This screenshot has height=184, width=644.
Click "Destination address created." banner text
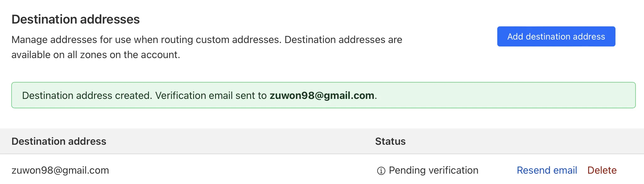87,95
